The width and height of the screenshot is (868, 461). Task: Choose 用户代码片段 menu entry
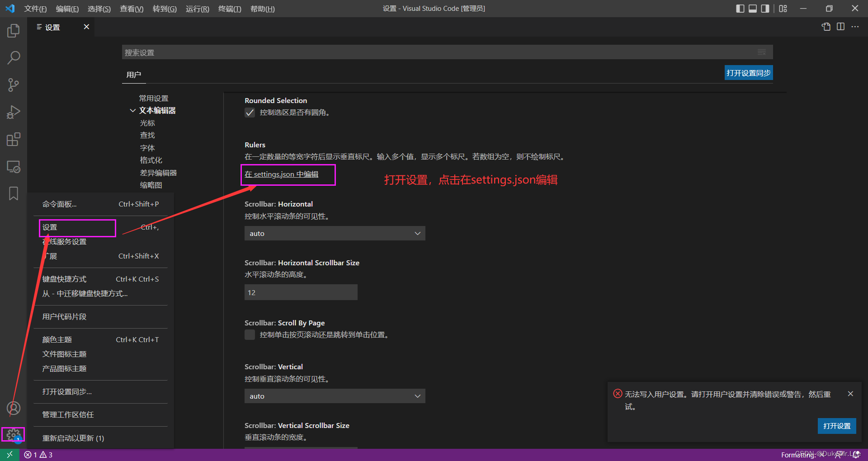(100, 316)
